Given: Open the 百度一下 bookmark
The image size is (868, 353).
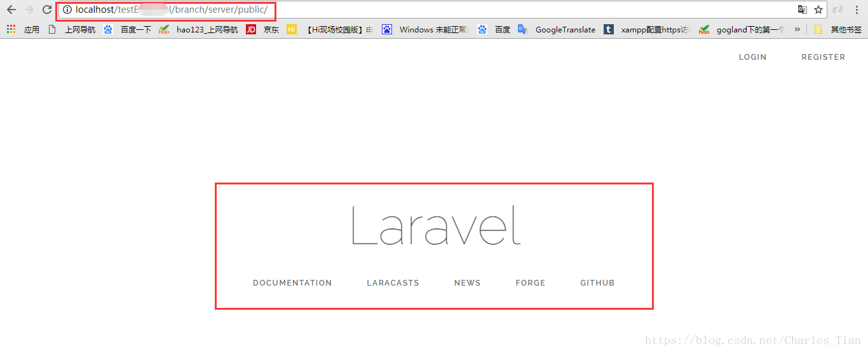Looking at the screenshot, I should [x=127, y=29].
